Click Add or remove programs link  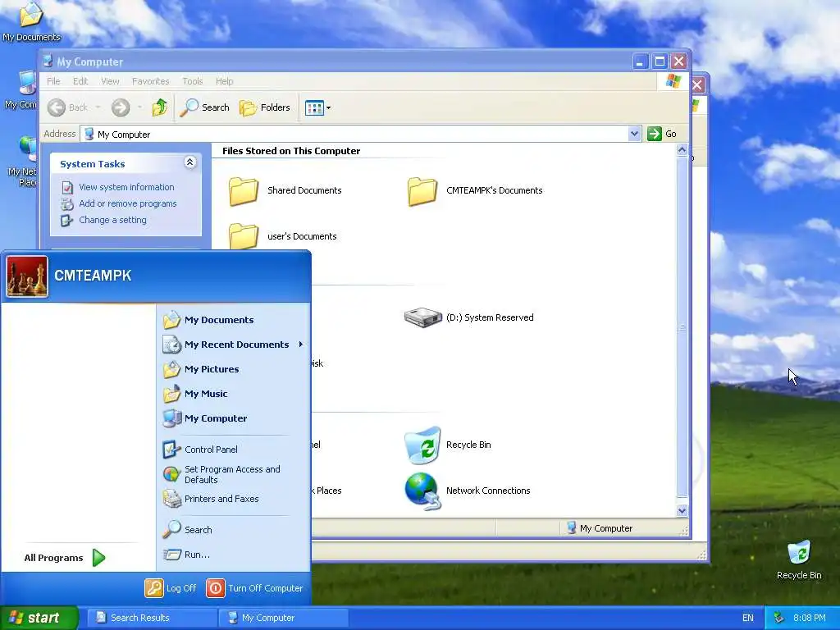(127, 203)
